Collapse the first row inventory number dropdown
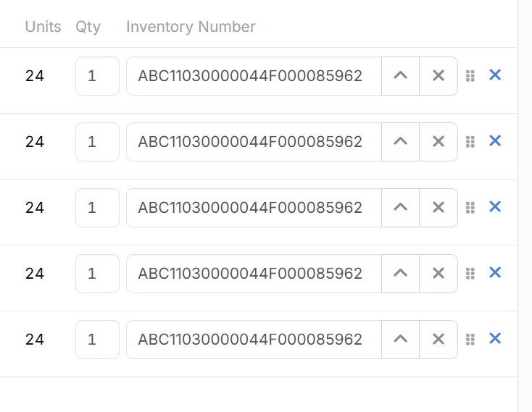532x412 pixels. (x=400, y=76)
